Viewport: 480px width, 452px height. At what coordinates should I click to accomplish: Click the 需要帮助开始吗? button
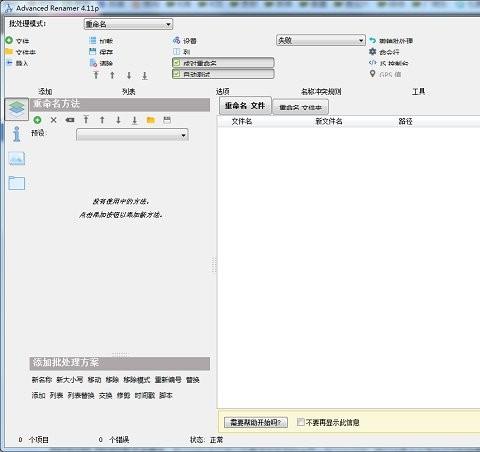(x=256, y=422)
